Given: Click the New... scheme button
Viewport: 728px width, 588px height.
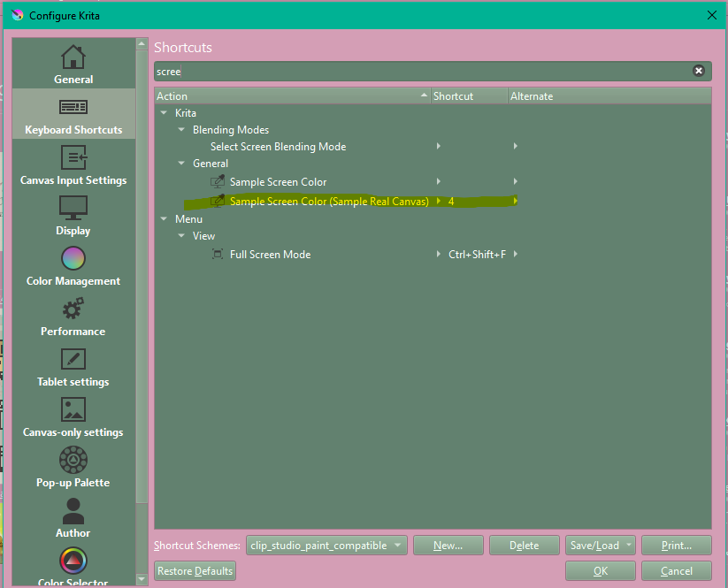Looking at the screenshot, I should point(448,546).
